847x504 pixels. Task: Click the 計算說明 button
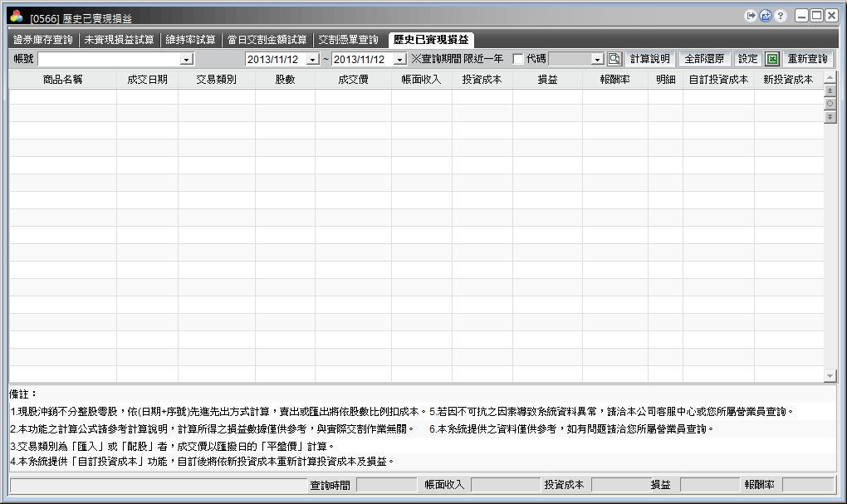coord(649,59)
